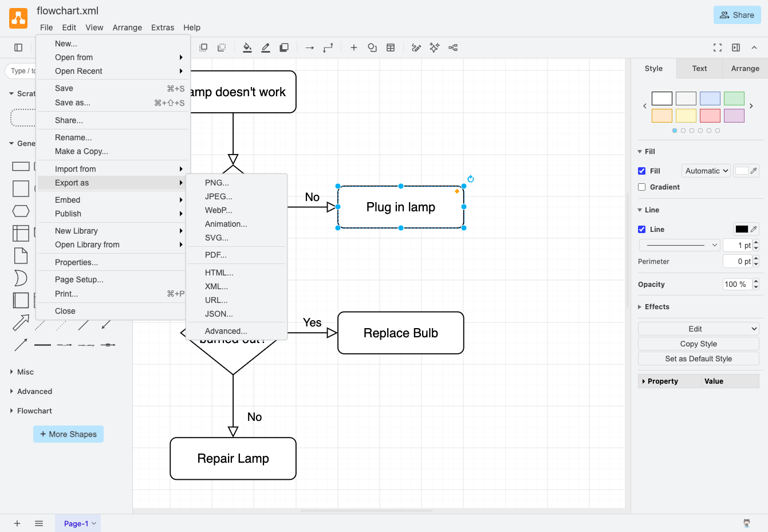Click the To Back toolbar icon
The image size is (768, 532).
click(x=222, y=48)
